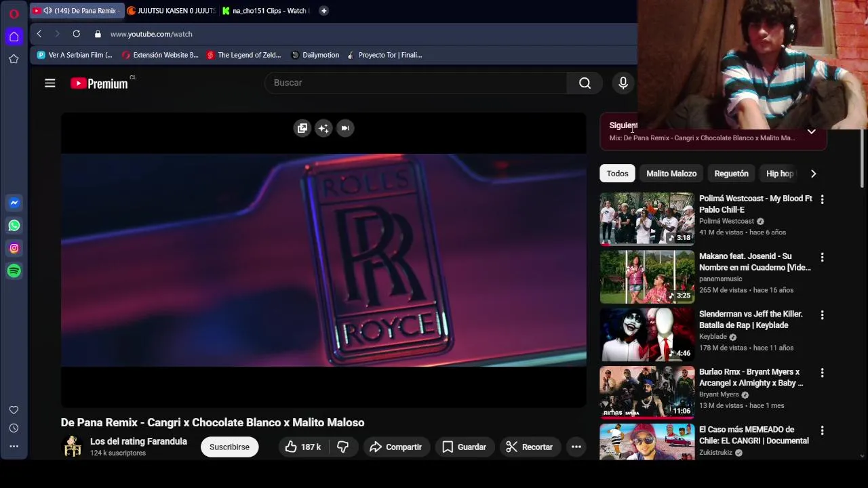Open Proyecto Tor bookmark

(384, 55)
